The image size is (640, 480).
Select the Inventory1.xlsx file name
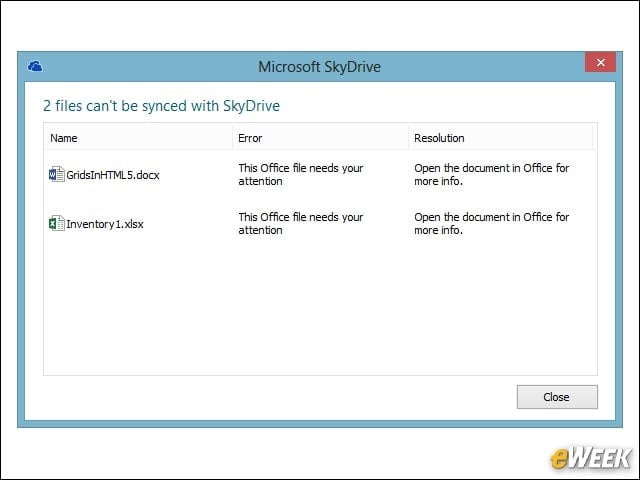(105, 224)
